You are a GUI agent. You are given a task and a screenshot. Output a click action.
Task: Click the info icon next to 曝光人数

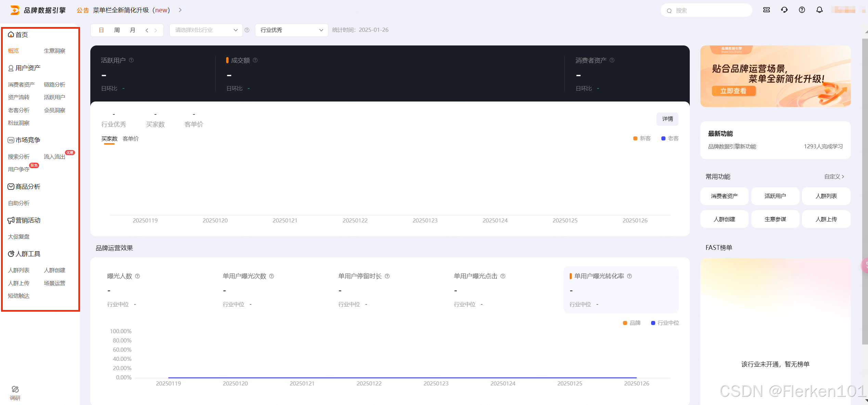point(138,276)
